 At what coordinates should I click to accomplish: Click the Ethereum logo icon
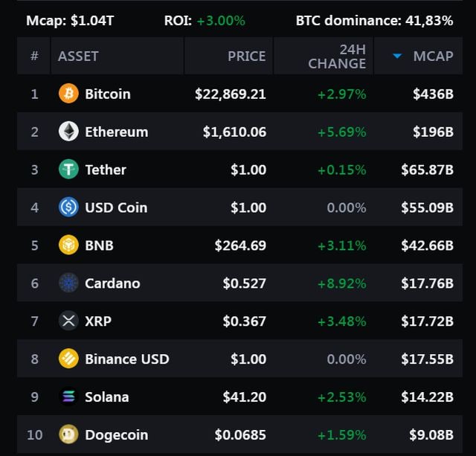(x=68, y=132)
